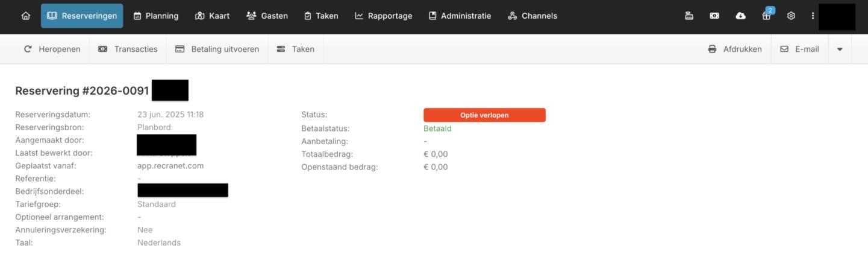Navigate to Gasten
Viewport: 868px width, 257px height.
pyautogui.click(x=267, y=16)
